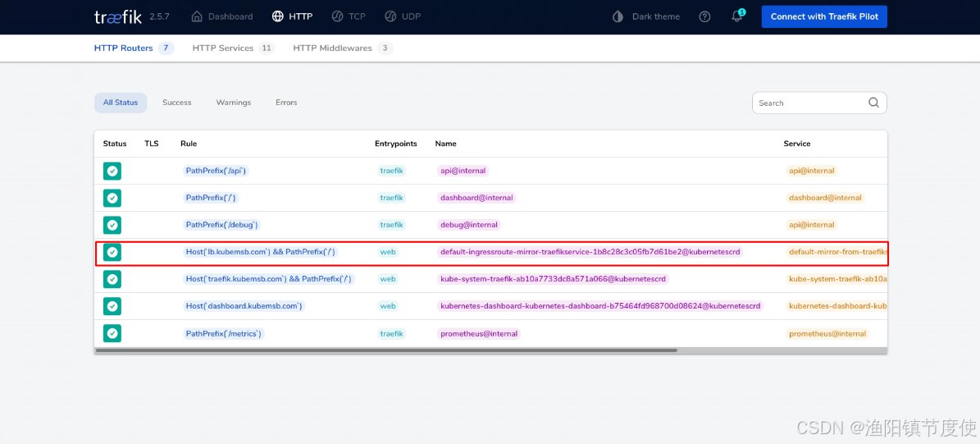Screen dimensions: 980x444
Task: Switch to HTTP Routers tab
Action: 134,48
